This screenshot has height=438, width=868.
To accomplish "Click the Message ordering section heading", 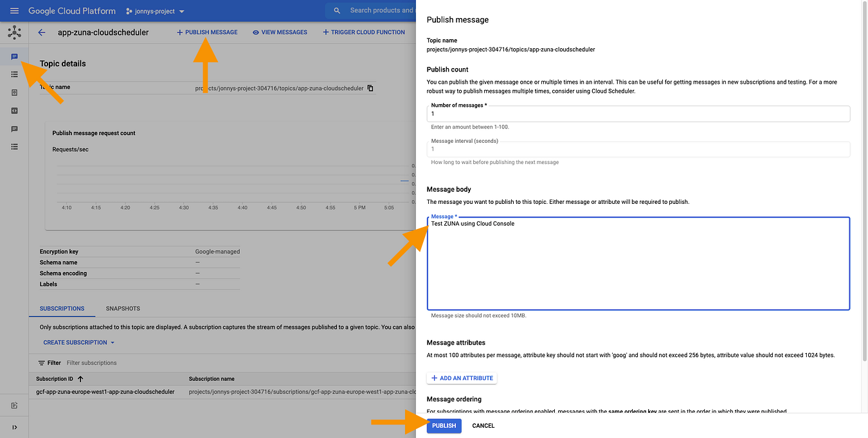I will pyautogui.click(x=454, y=399).
